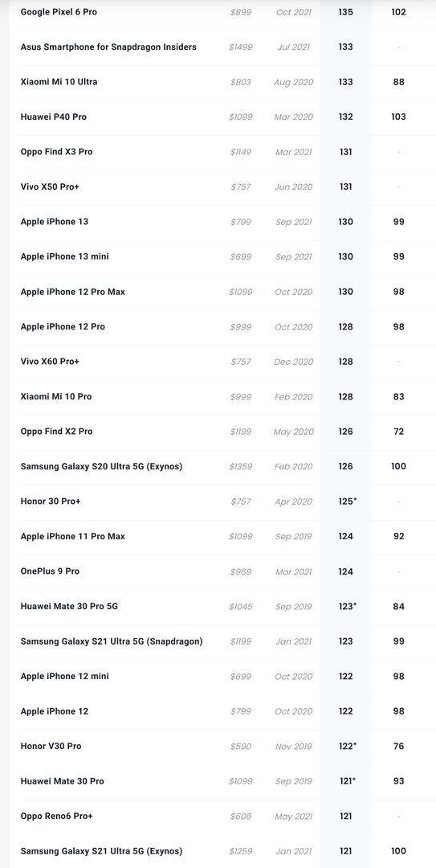
Task: Open Apple iPhone 13 entry
Action: [x=55, y=222]
